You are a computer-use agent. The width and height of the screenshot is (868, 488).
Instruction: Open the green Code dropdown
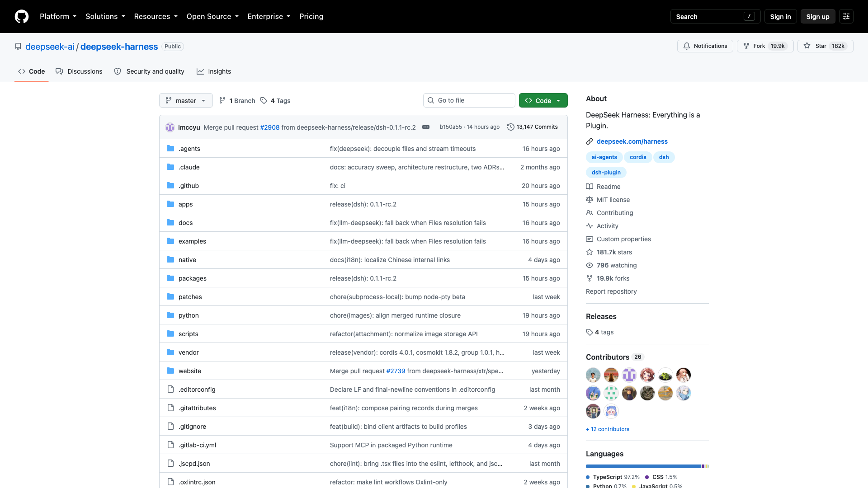click(543, 100)
